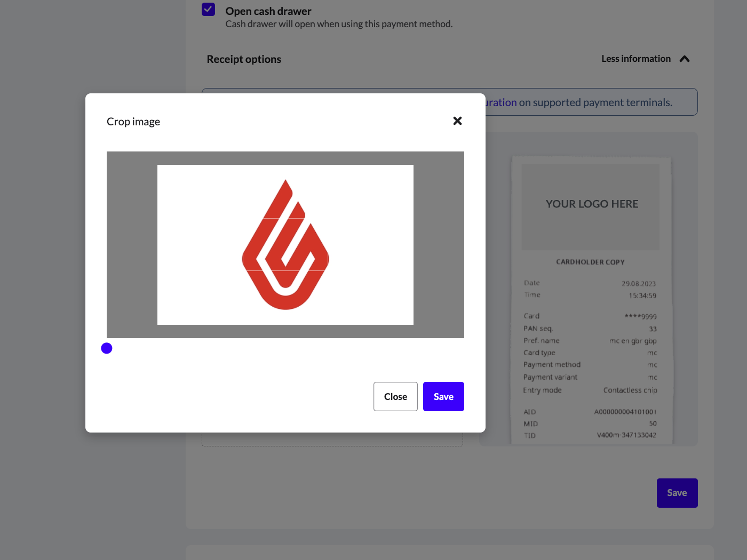Click the Close button in crop dialog
The width and height of the screenshot is (747, 560).
coord(395,396)
